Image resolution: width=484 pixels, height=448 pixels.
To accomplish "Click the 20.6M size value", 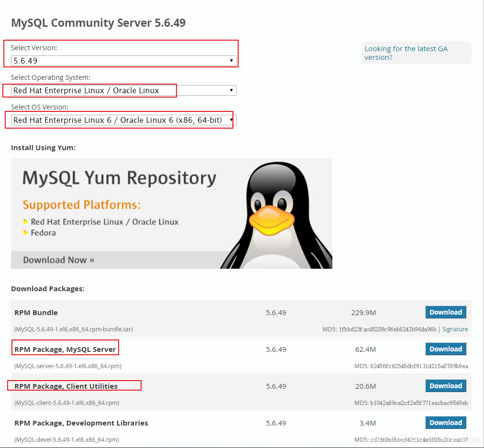I will (x=365, y=386).
